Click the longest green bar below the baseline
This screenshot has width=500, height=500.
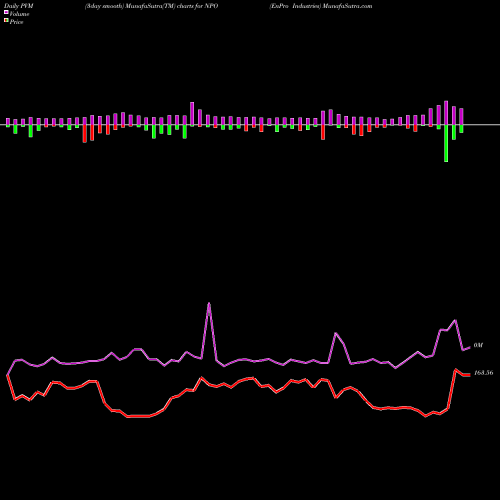(446, 143)
